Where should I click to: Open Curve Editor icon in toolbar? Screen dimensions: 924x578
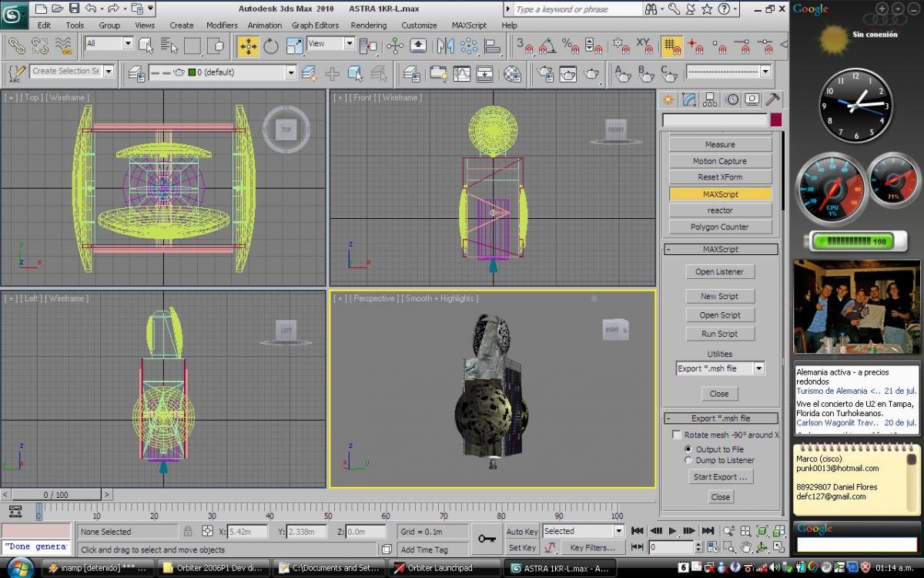[x=462, y=74]
